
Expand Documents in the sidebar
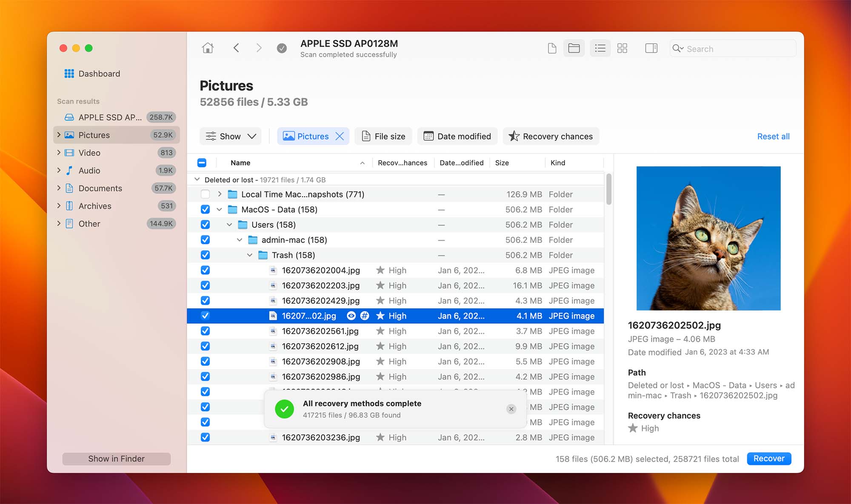[x=59, y=188]
